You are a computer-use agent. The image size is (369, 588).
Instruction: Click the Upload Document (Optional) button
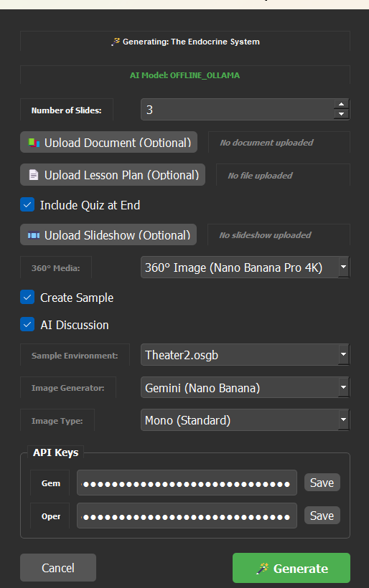click(109, 142)
